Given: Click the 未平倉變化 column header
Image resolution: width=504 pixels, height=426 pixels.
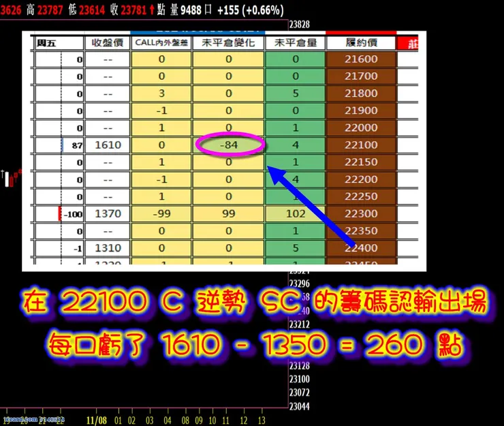Looking at the screenshot, I should (228, 43).
